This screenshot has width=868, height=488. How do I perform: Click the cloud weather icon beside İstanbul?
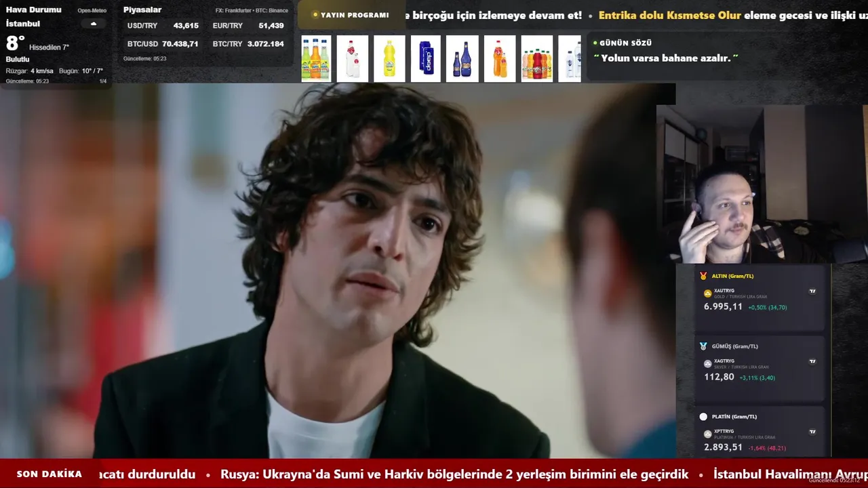click(94, 24)
